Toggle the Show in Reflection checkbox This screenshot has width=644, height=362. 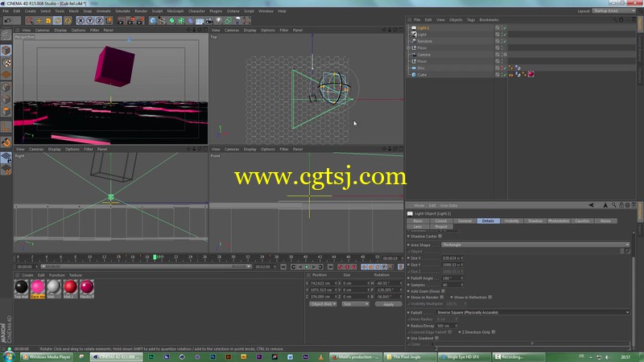[490, 297]
